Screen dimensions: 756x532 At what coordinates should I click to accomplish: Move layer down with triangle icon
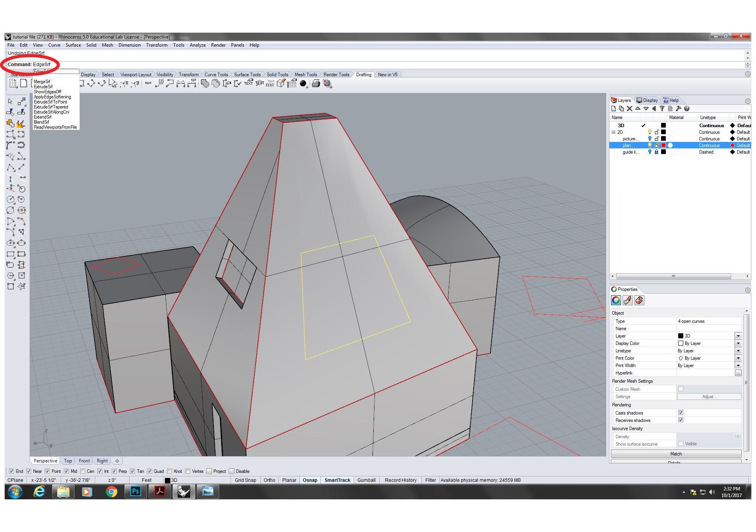tap(646, 109)
